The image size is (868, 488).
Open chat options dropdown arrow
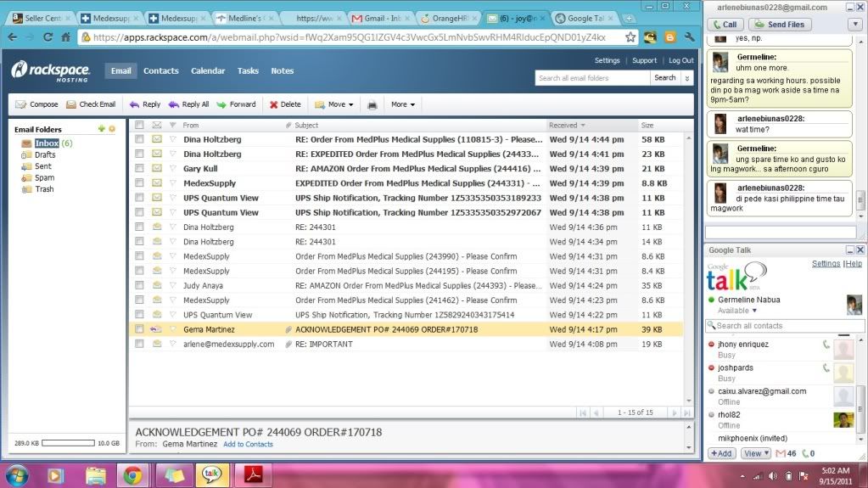click(x=855, y=25)
